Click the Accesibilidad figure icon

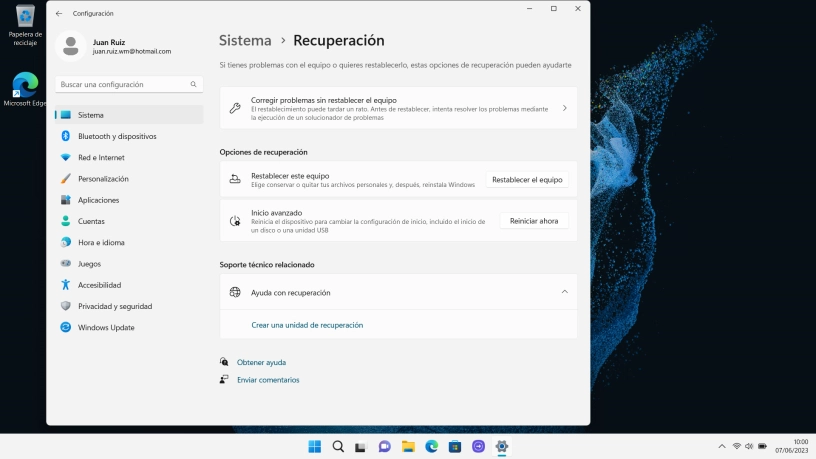(x=66, y=285)
